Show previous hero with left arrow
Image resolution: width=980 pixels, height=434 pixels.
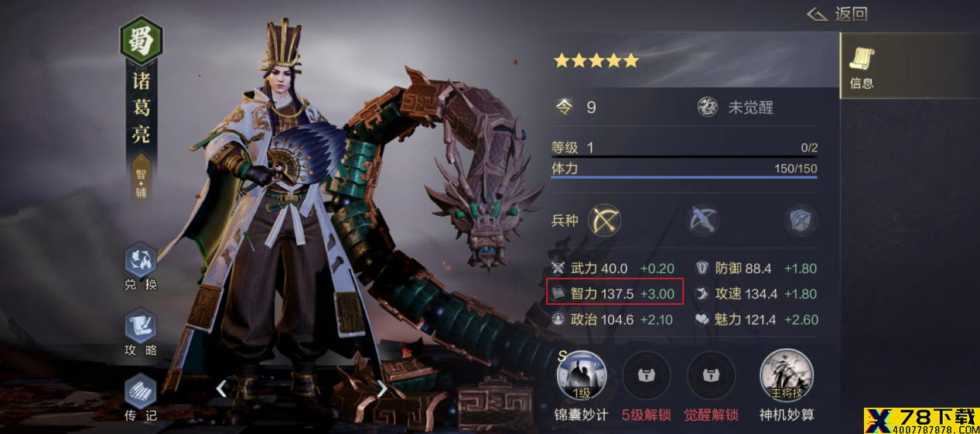221,388
